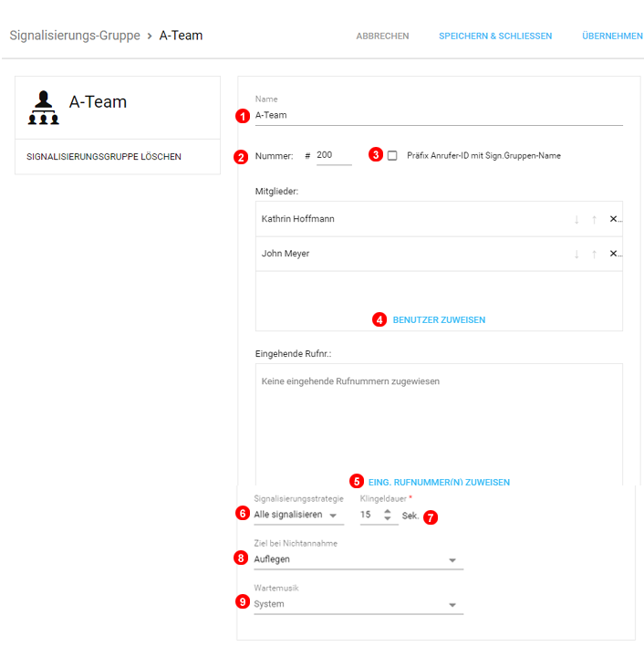This screenshot has height=657, width=644.
Task: Increase Klingeldauer with up arrow
Action: (x=387, y=511)
